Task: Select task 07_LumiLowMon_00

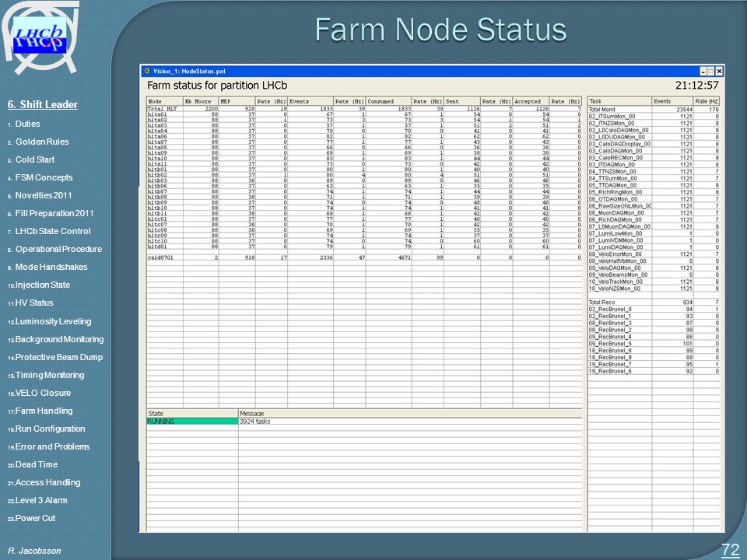Action: (654, 233)
